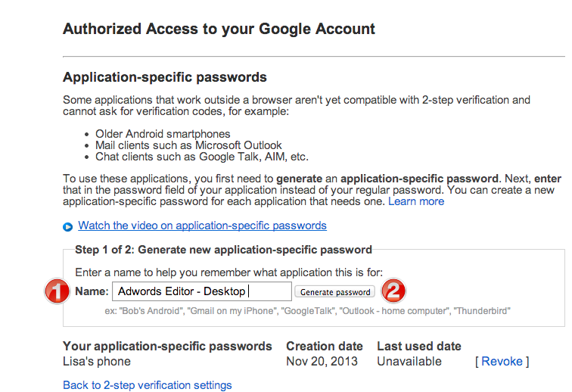Click the Application-specific passwords section heading
This screenshot has width=572, height=392.
pos(164,77)
